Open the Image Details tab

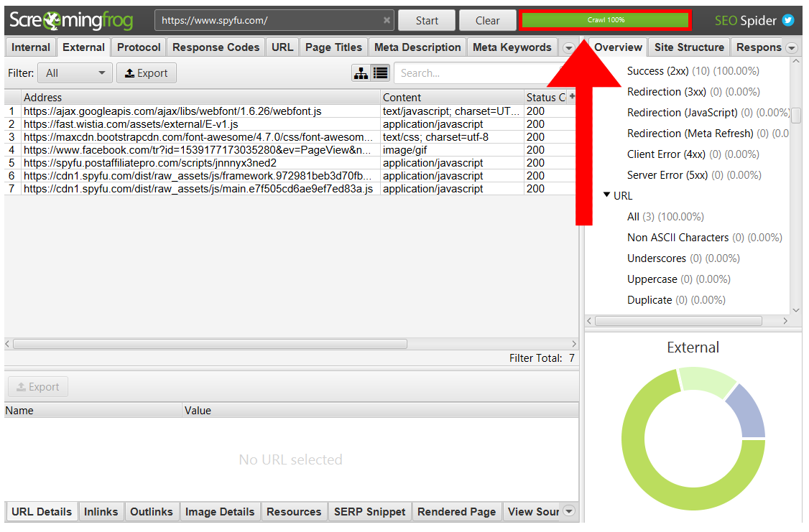[220, 512]
